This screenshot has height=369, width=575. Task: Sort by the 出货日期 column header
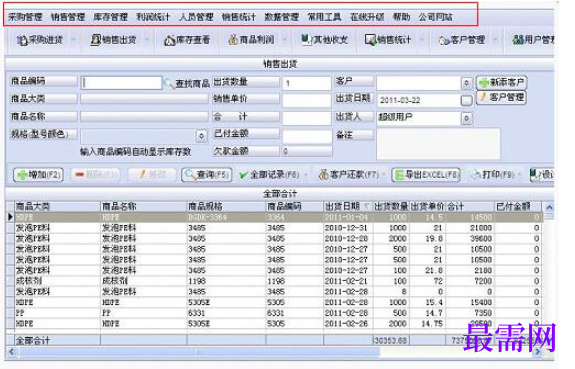coord(347,207)
